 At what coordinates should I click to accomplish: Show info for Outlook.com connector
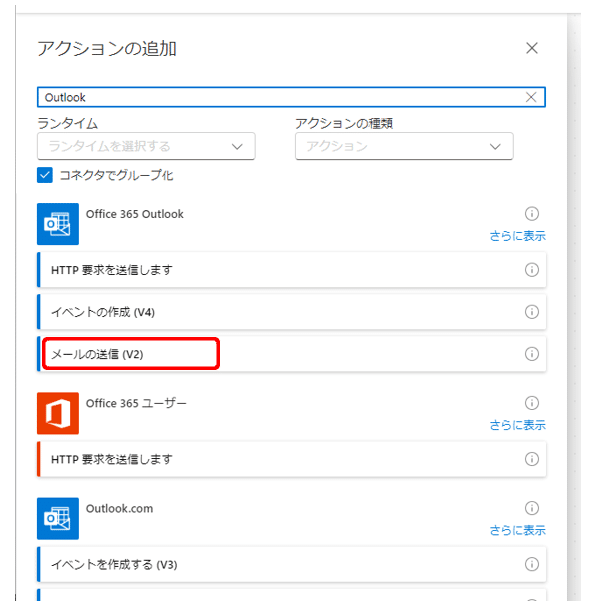tap(532, 508)
